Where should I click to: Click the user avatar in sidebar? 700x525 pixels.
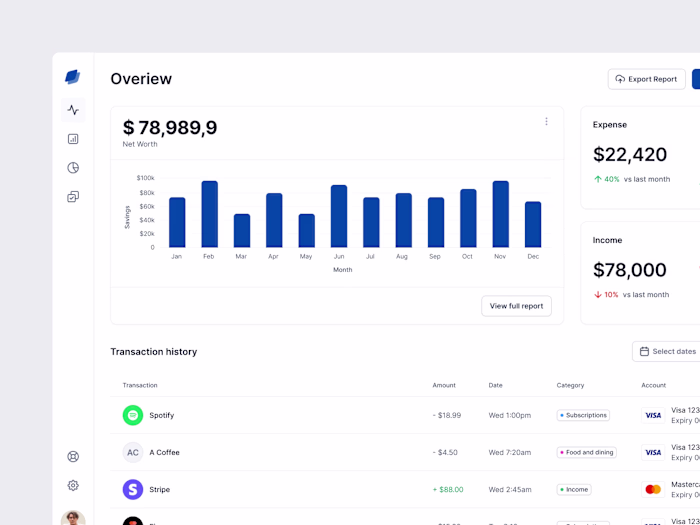pyautogui.click(x=73, y=518)
